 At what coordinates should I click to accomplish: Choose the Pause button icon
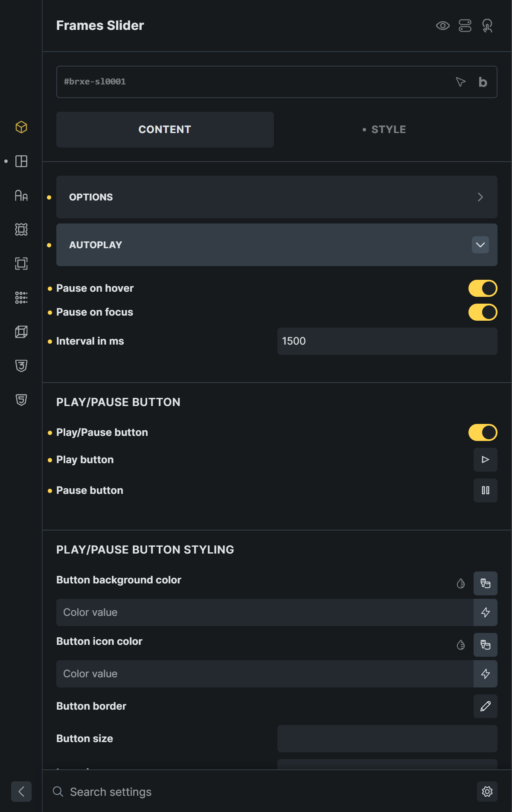click(x=486, y=490)
